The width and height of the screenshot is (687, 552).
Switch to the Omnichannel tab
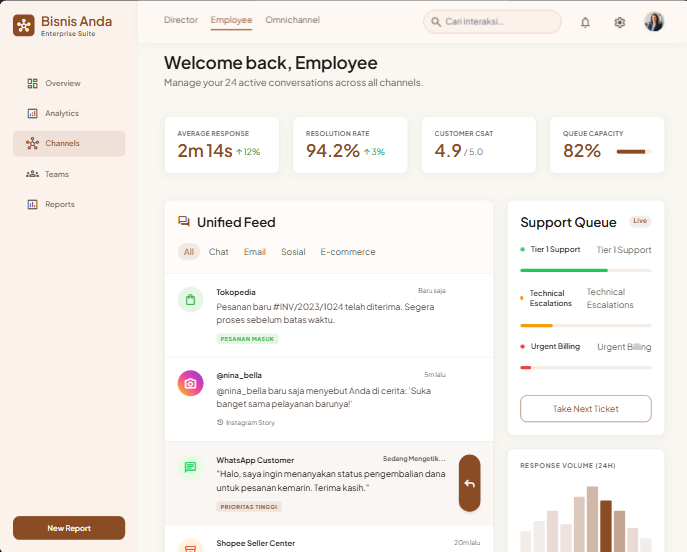(293, 20)
